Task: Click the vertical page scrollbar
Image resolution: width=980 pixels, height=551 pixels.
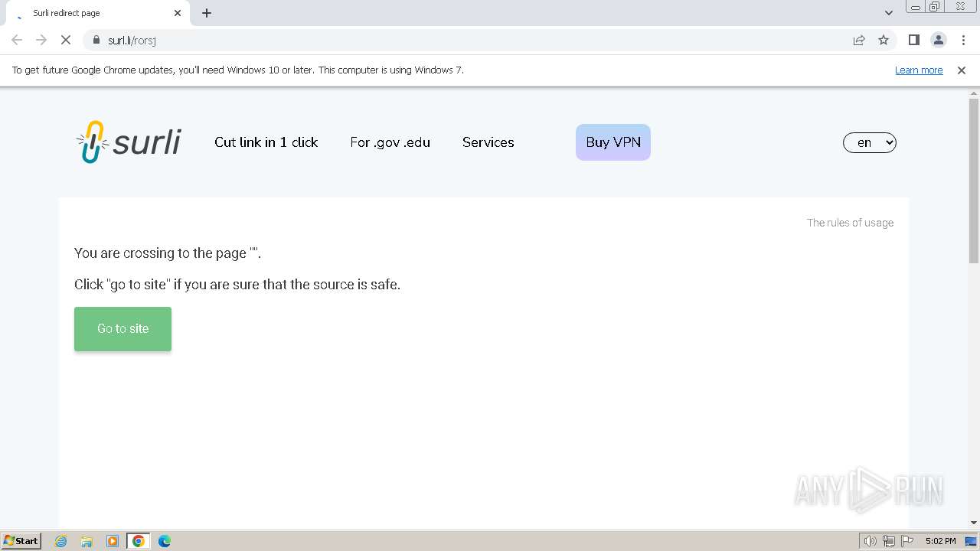Action: (974, 182)
